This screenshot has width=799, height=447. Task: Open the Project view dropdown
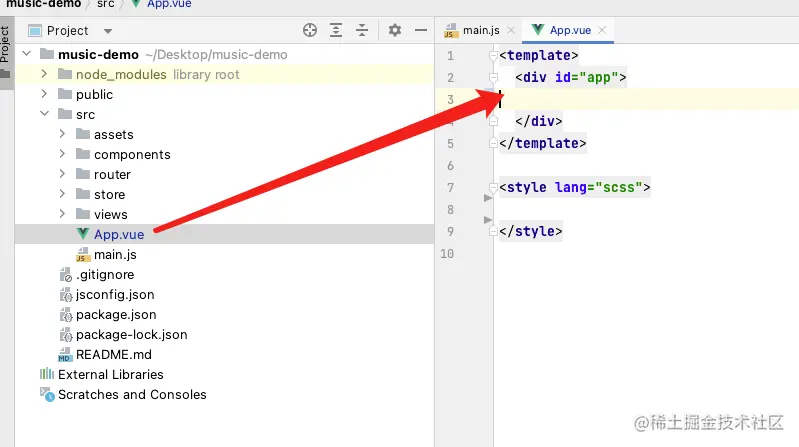[108, 31]
